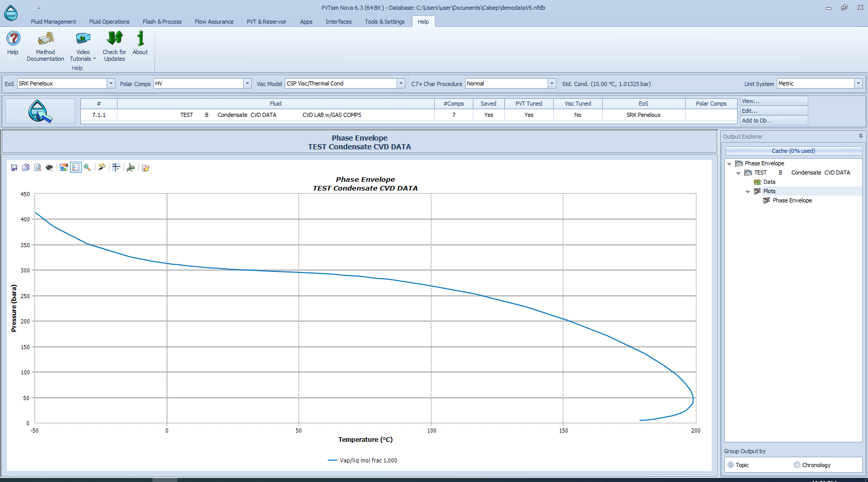
Task: Click the PVT Tuned column header
Action: 529,104
